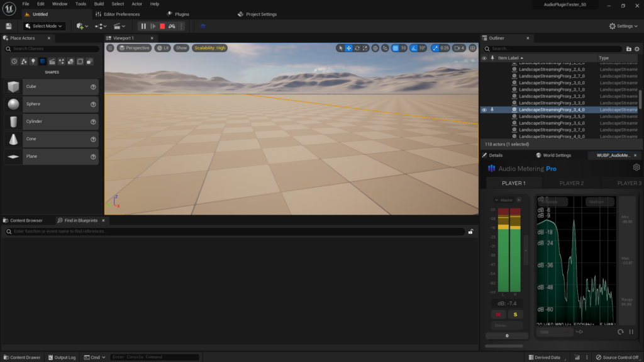Viewport: 644px width, 362px height.
Task: Open the Select Mode dropdown
Action: click(45, 26)
